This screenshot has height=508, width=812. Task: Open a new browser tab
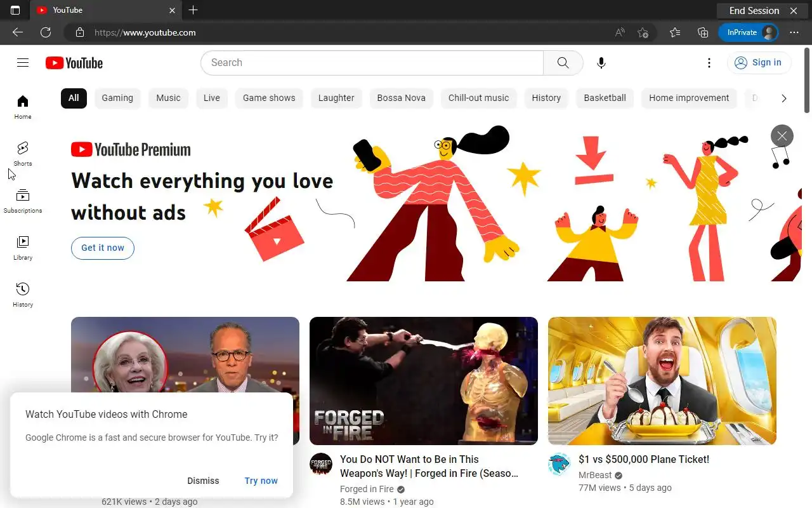tap(193, 10)
